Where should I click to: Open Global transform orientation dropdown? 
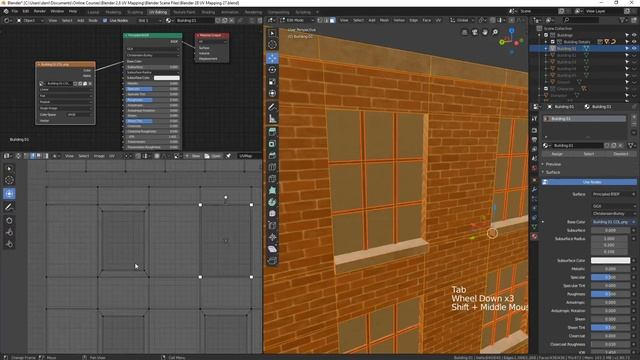462,20
